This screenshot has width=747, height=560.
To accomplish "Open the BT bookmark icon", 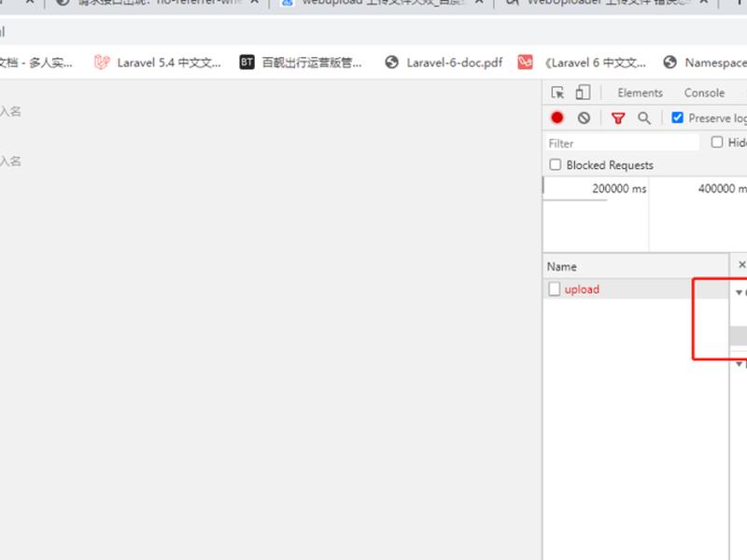I will click(247, 62).
